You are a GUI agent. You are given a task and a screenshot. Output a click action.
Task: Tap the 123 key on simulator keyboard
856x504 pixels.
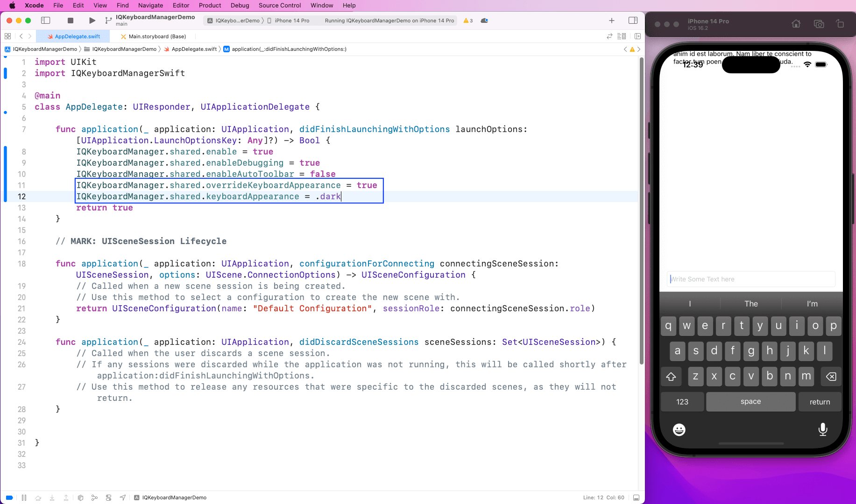(682, 402)
